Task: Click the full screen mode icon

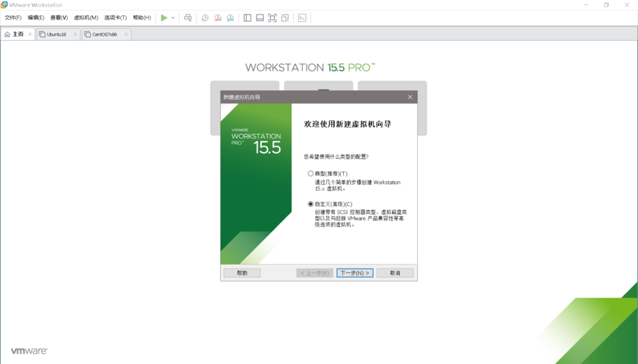Action: pos(272,17)
